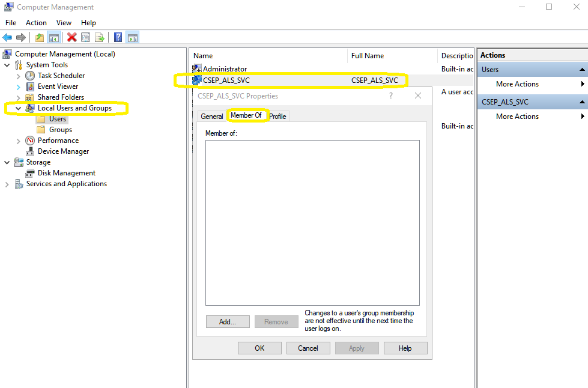Select the Show/Hide Console Tree toolbar icon
The width and height of the screenshot is (588, 388).
(x=53, y=37)
